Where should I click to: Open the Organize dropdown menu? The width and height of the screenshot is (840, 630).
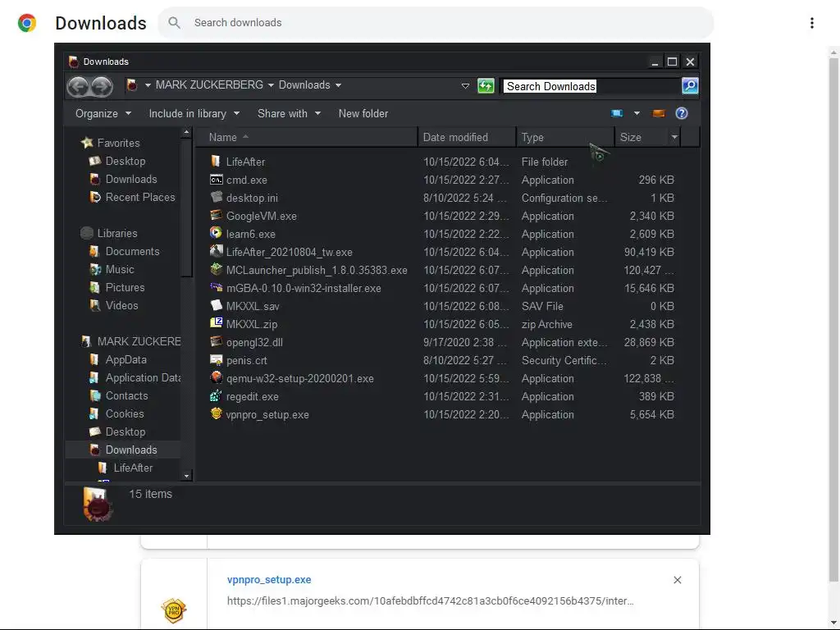pos(103,113)
